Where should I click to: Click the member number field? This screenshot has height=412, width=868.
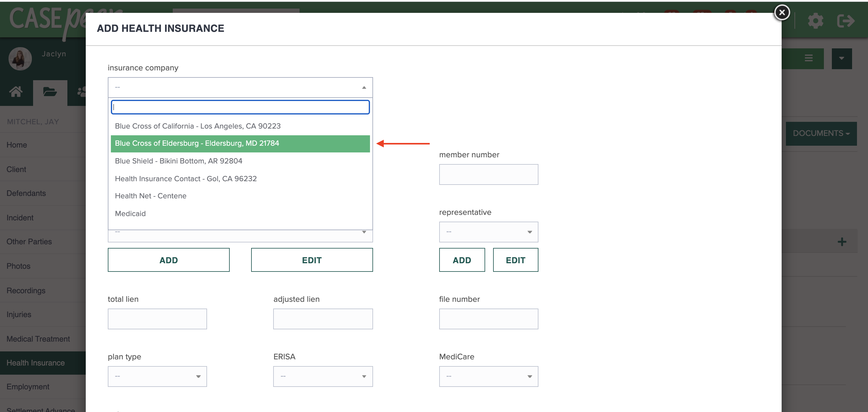coord(488,174)
